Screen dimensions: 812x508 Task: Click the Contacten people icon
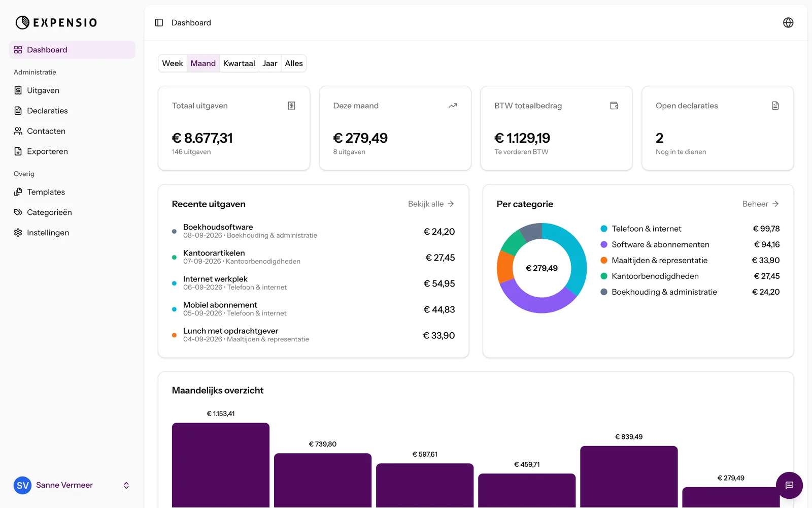click(x=18, y=131)
